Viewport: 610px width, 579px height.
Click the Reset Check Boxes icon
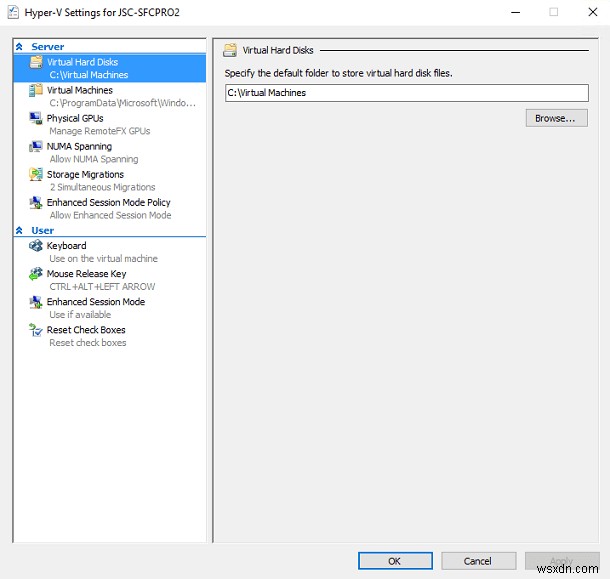click(36, 330)
